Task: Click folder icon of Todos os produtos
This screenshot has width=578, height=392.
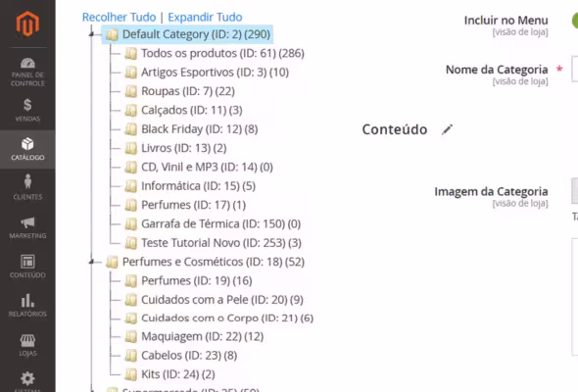Action: click(131, 54)
